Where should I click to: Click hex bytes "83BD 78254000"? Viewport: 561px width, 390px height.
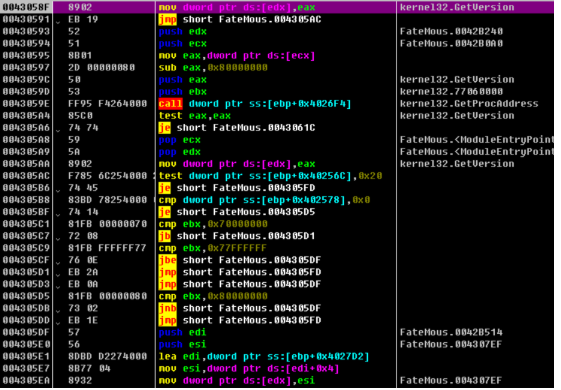tap(107, 200)
